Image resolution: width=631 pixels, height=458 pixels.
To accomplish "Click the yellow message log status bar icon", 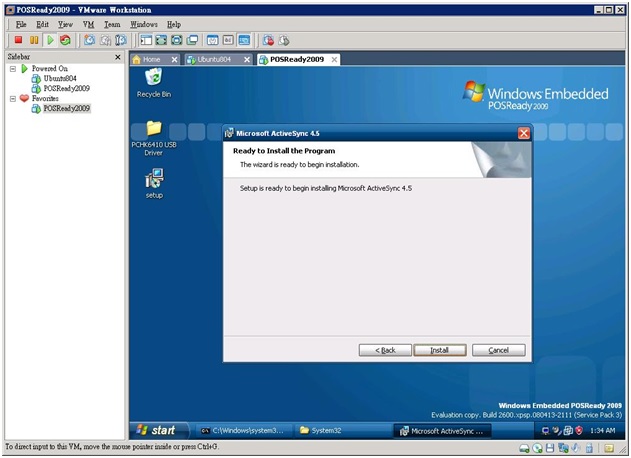I will point(609,448).
